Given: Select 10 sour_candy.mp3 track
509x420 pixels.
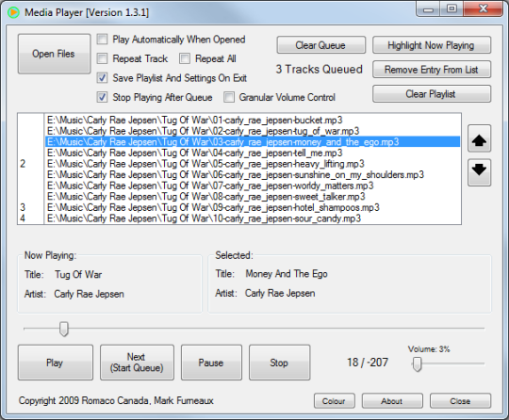Looking at the screenshot, I should (253, 218).
